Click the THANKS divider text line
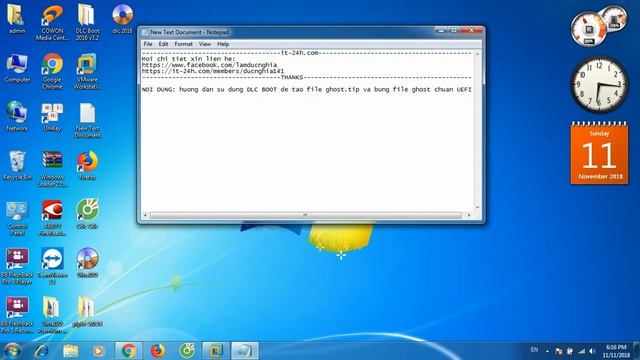 pyautogui.click(x=307, y=77)
